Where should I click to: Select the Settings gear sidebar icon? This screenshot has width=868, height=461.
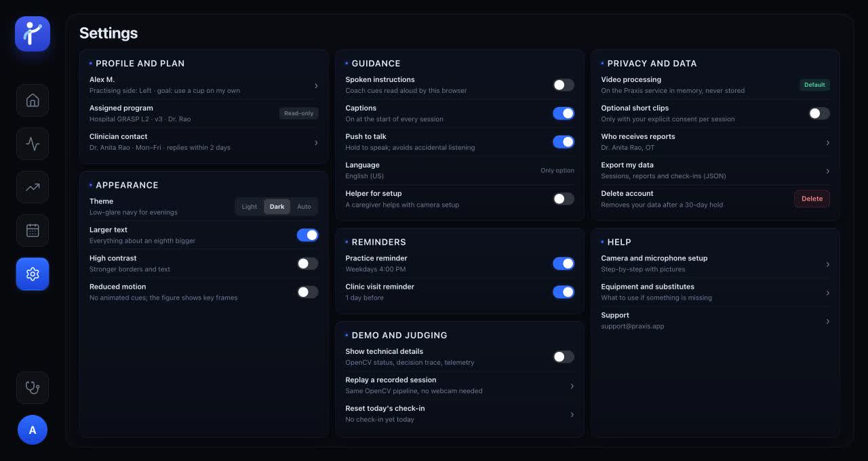[x=33, y=274]
